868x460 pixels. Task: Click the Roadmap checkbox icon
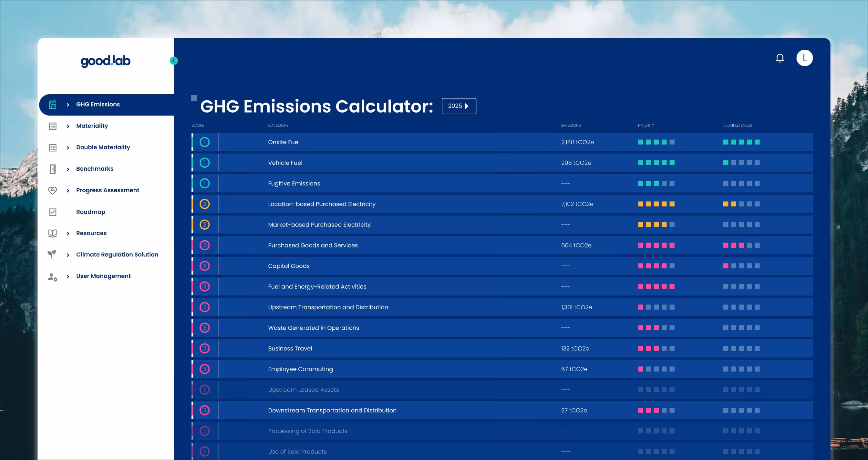(x=53, y=212)
